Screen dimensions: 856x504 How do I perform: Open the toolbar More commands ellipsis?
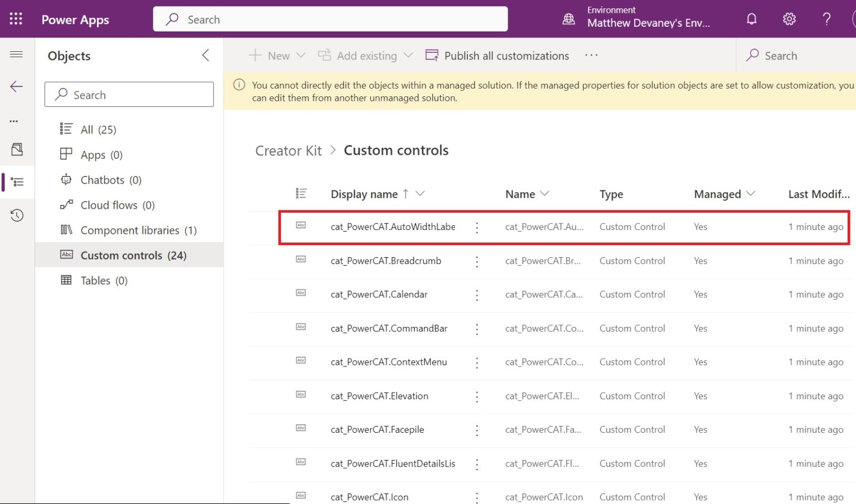(x=591, y=55)
